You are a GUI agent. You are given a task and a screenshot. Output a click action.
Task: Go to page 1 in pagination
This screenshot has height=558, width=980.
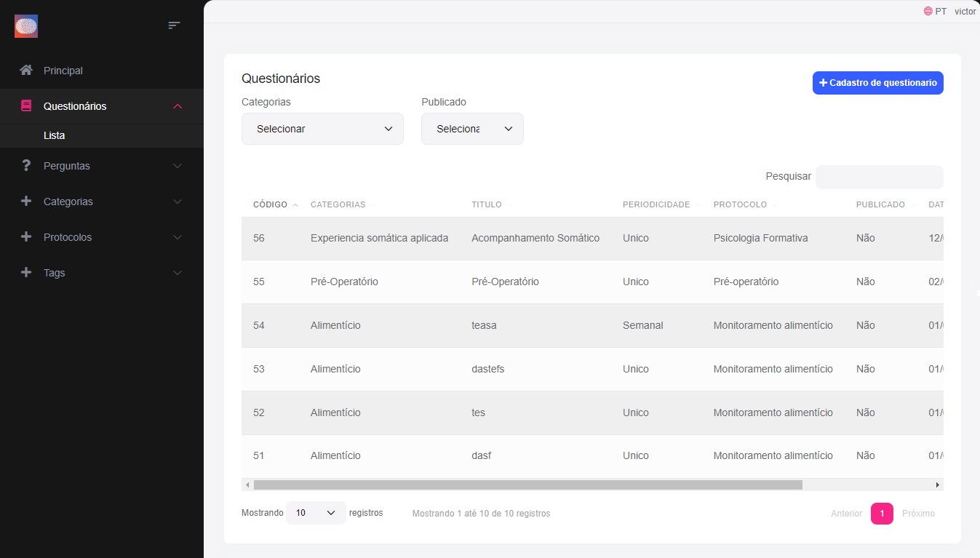tap(882, 514)
